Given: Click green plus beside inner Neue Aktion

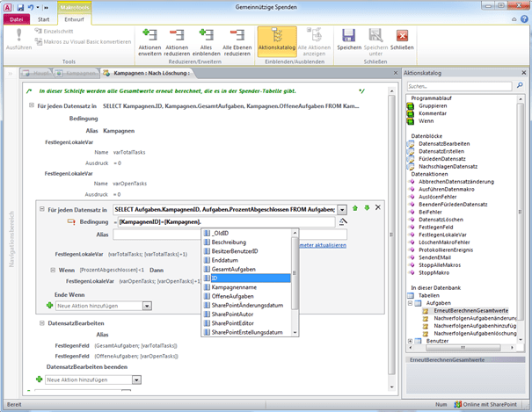Looking at the screenshot, I should click(49, 306).
